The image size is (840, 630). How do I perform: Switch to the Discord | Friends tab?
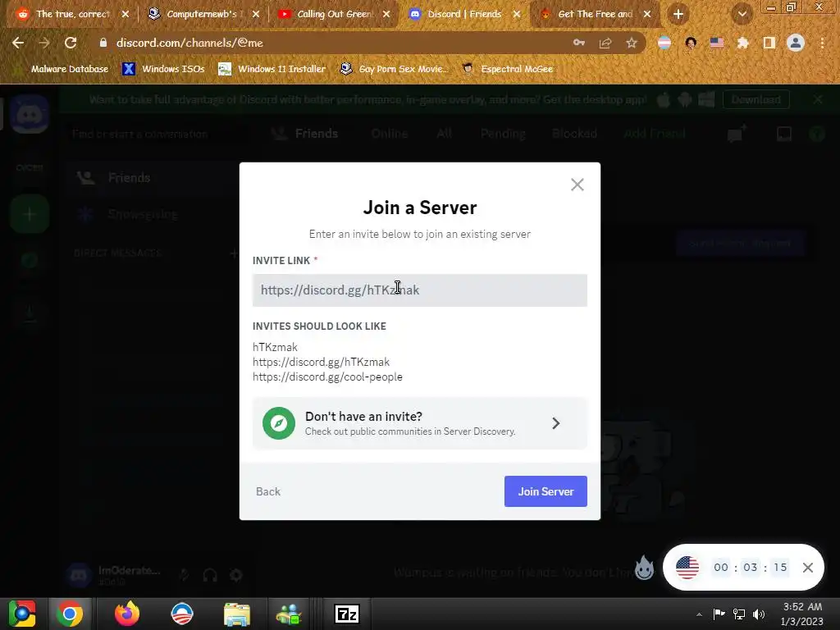point(464,14)
